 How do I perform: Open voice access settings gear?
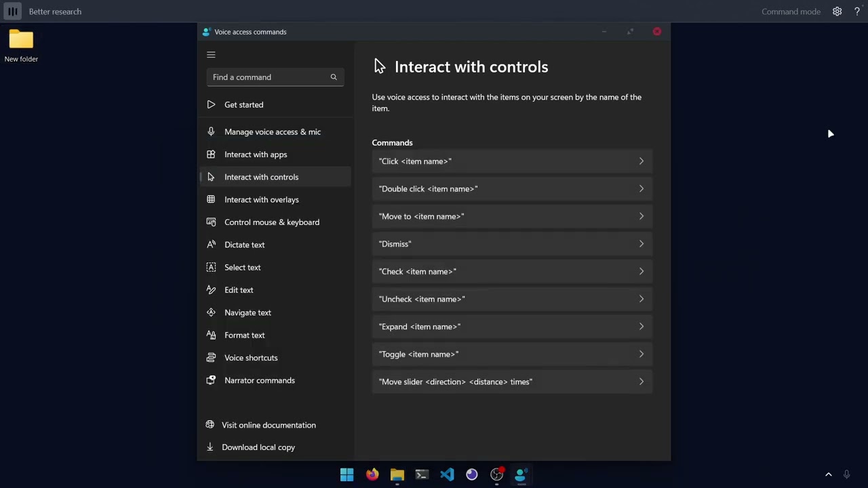[x=837, y=12]
